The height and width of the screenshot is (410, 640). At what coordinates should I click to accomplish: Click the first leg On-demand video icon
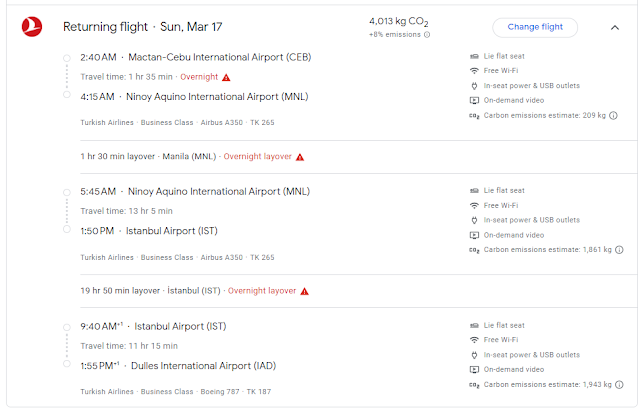pos(474,100)
